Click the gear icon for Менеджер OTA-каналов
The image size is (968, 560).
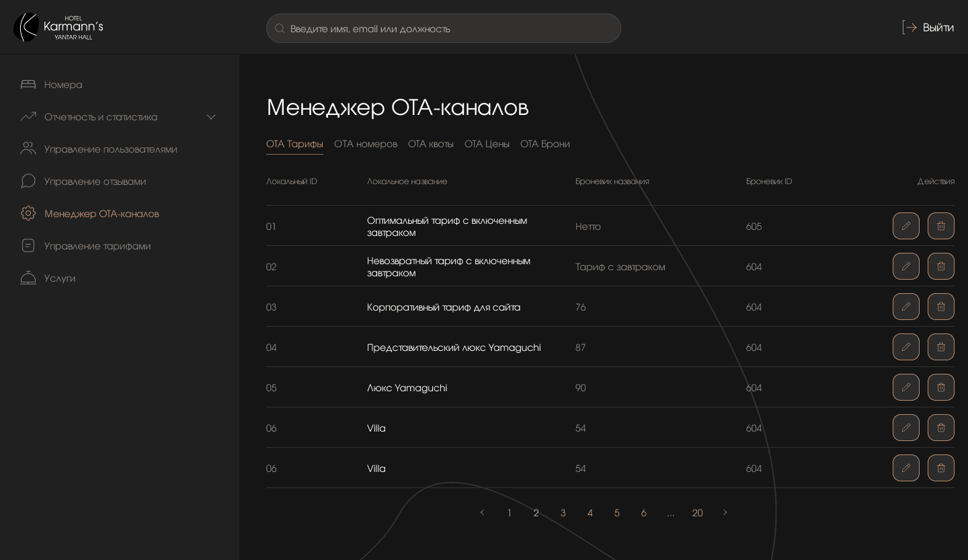pyautogui.click(x=28, y=213)
